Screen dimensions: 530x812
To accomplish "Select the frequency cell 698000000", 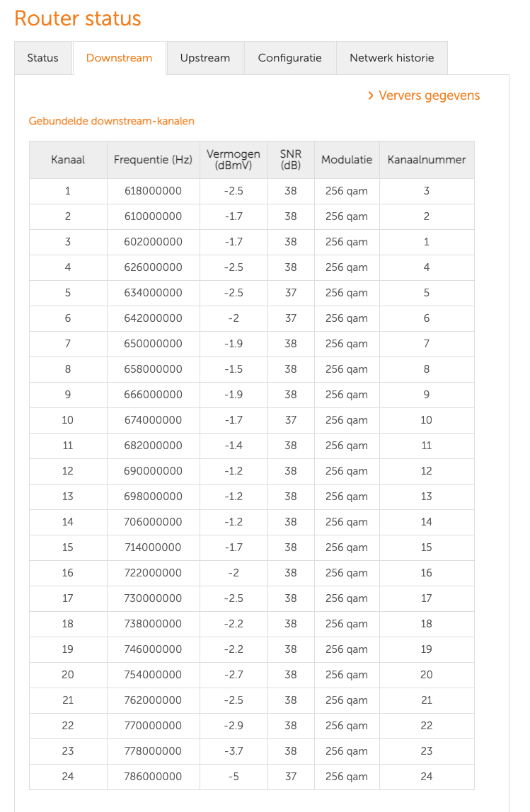I will tap(153, 497).
